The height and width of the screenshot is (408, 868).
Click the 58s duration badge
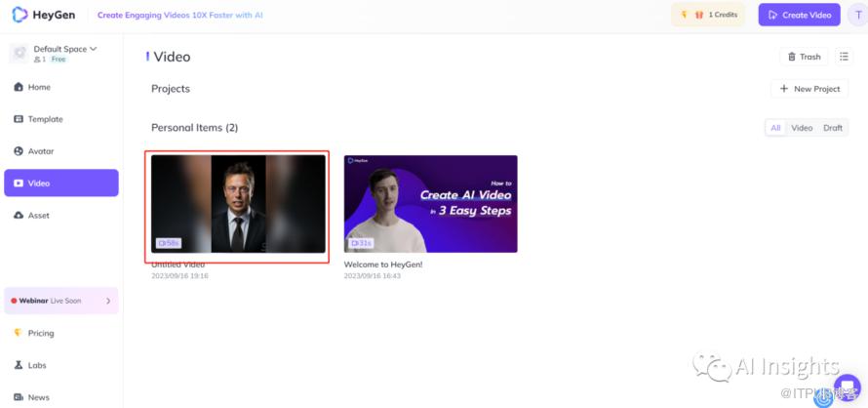click(169, 243)
